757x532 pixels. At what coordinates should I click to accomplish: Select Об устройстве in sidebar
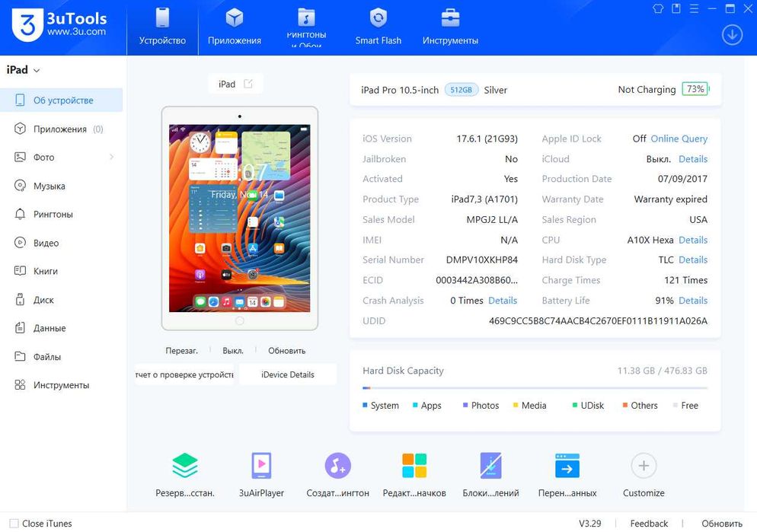click(x=62, y=100)
